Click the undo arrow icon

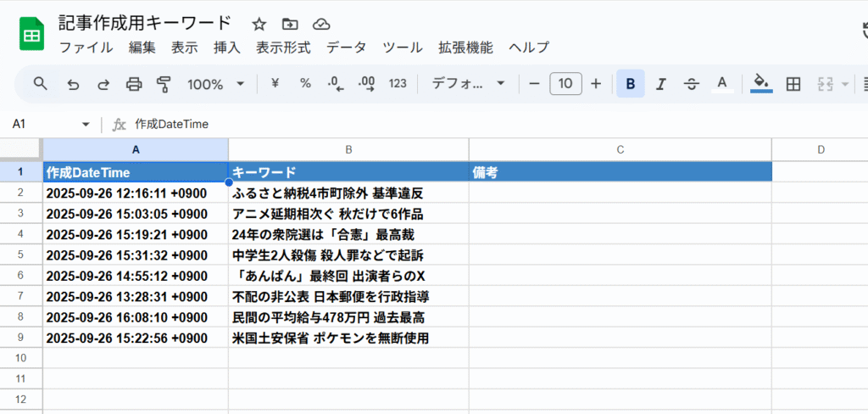73,83
